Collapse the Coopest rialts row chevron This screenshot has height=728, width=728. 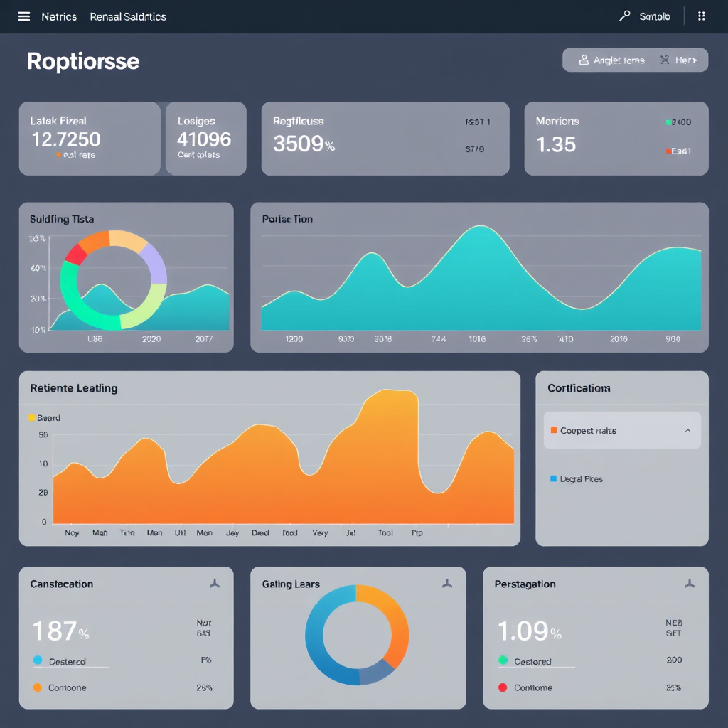[687, 431]
